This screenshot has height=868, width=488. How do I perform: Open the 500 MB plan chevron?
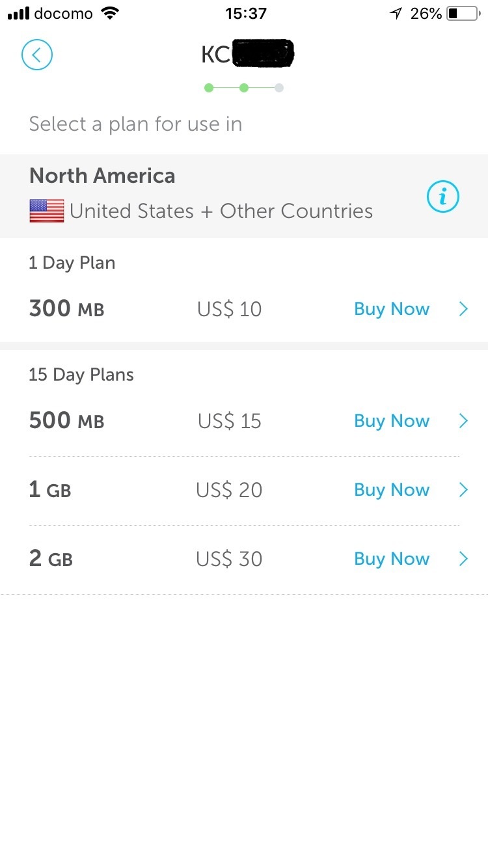[463, 421]
